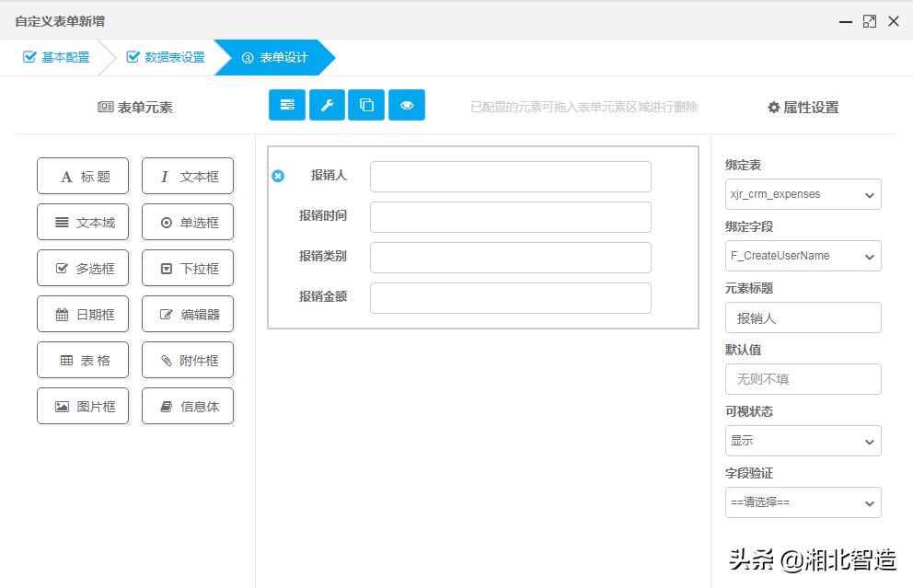Toggle the eye preview icon
The width and height of the screenshot is (913, 588).
(407, 105)
